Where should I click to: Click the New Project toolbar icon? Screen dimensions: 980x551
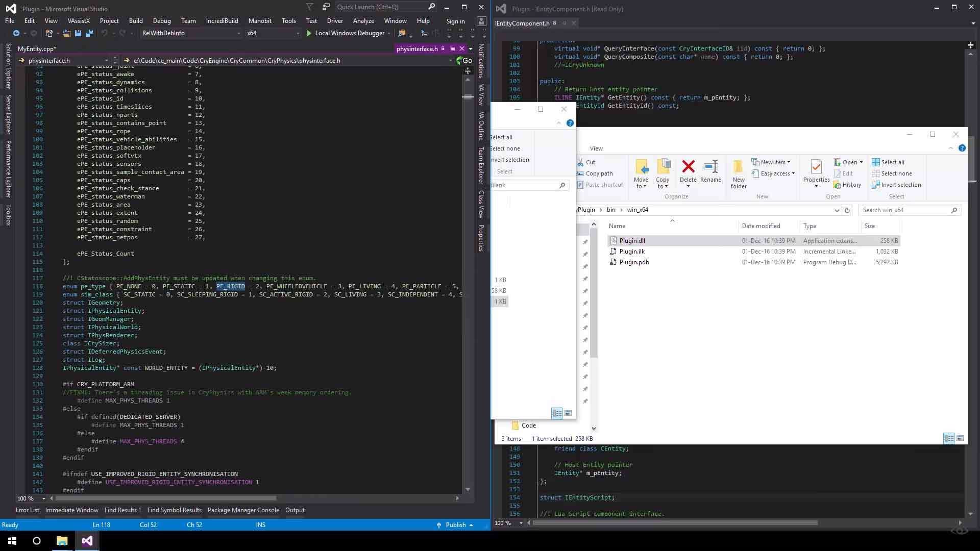[x=49, y=33]
